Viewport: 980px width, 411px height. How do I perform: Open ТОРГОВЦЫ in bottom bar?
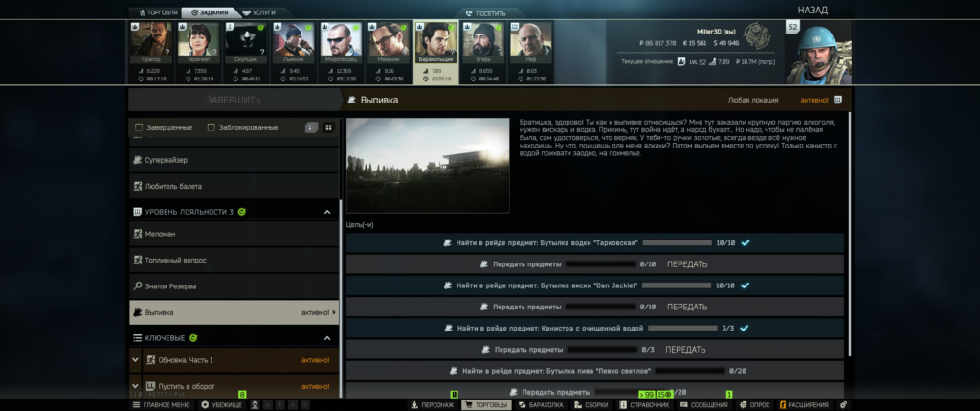coord(485,405)
